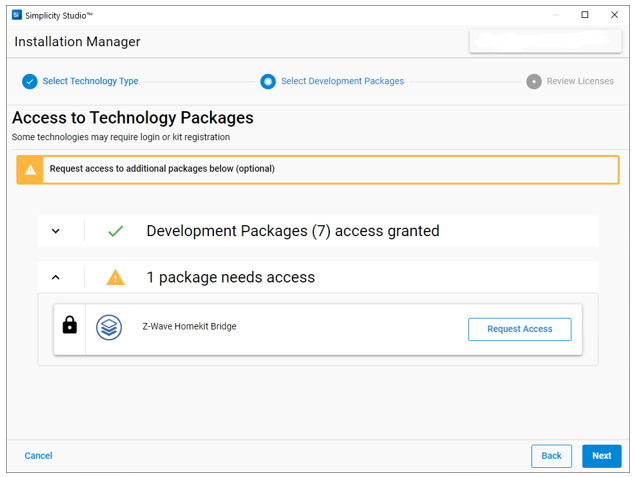Click the orange warning triangle by package needs access

[116, 277]
